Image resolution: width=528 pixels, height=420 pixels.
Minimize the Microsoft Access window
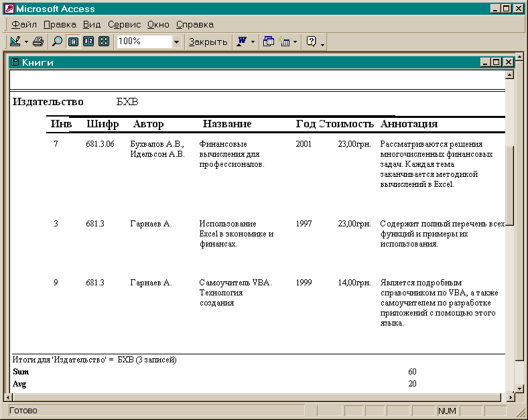[x=495, y=9]
